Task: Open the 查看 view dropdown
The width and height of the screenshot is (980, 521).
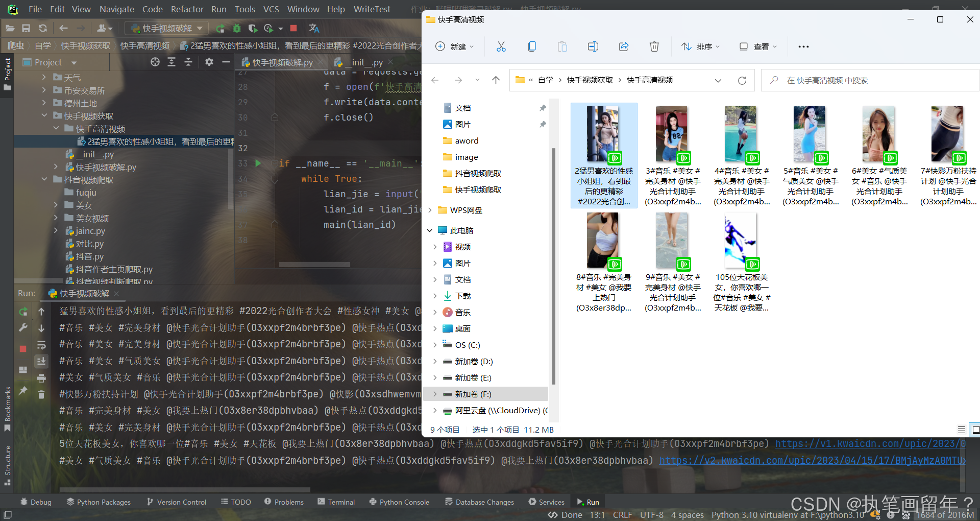Action: (758, 46)
